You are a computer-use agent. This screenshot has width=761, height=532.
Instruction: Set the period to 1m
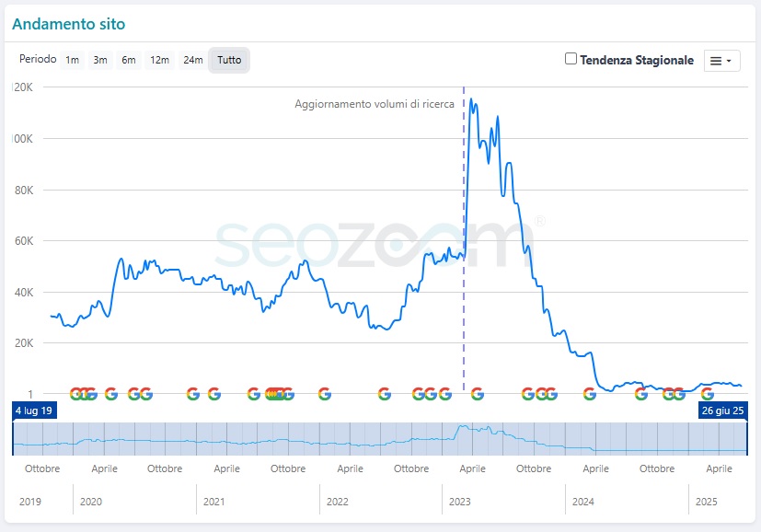pyautogui.click(x=72, y=60)
